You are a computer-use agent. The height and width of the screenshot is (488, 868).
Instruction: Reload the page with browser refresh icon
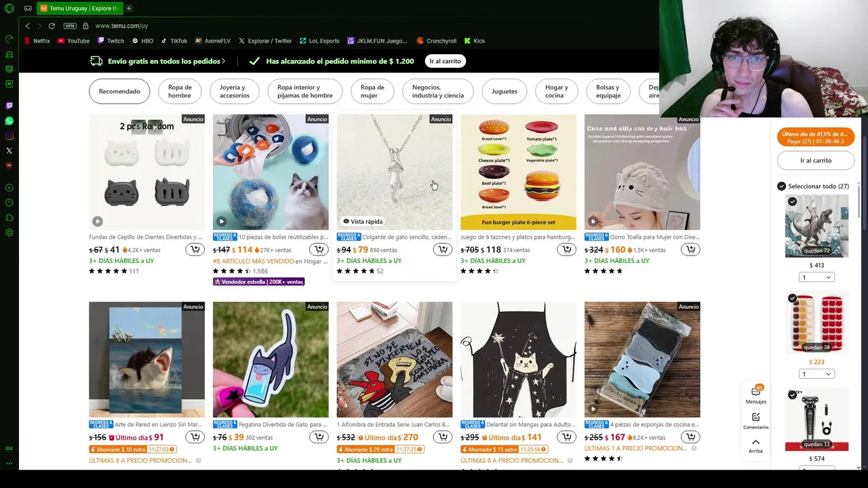[x=52, y=26]
